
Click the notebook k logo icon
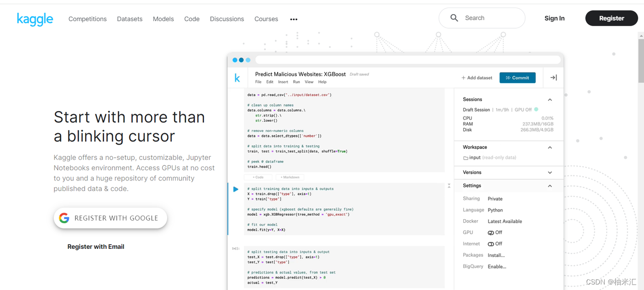[x=237, y=78]
